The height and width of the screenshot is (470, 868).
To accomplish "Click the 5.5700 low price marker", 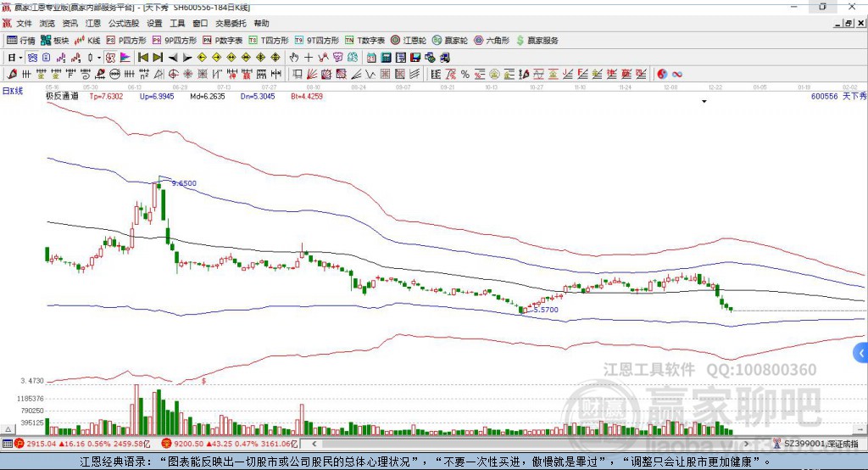I will click(x=547, y=310).
